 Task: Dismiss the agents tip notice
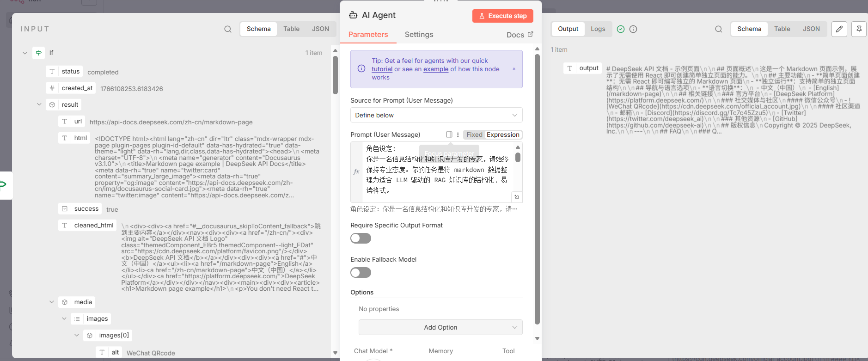point(514,69)
